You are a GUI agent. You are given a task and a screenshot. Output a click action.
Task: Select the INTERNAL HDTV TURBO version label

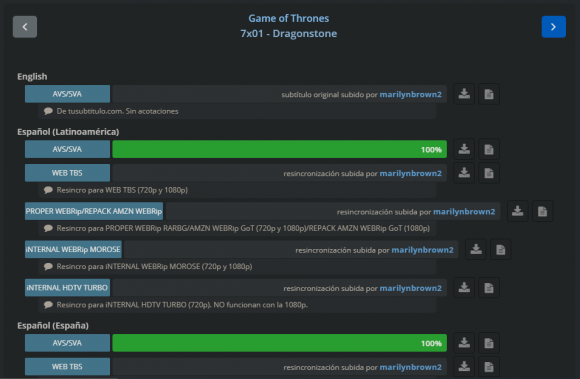point(67,288)
